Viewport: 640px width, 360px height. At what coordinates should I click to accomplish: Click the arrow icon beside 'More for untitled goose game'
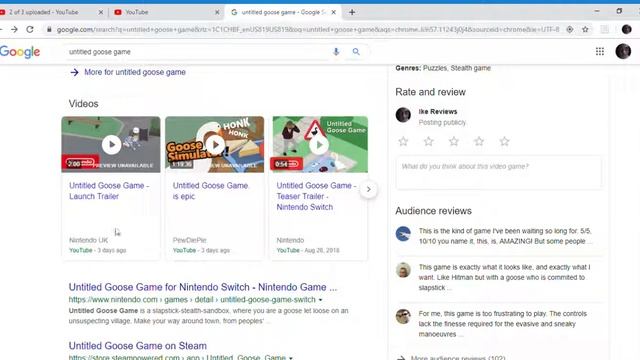pyautogui.click(x=74, y=72)
